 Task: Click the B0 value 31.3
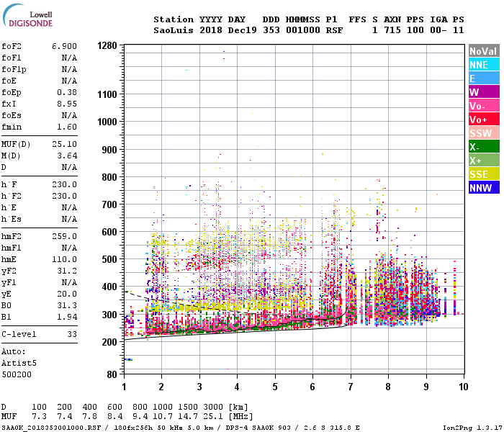(67, 305)
